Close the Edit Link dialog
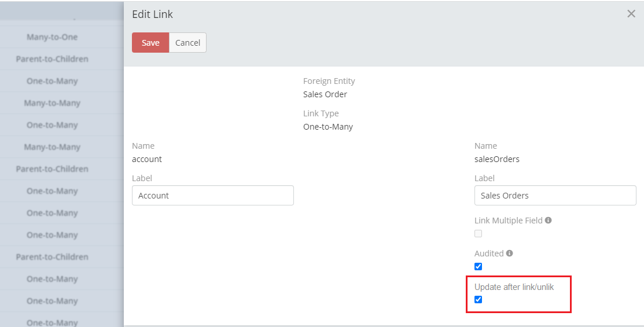Image resolution: width=644 pixels, height=327 pixels. coord(631,14)
